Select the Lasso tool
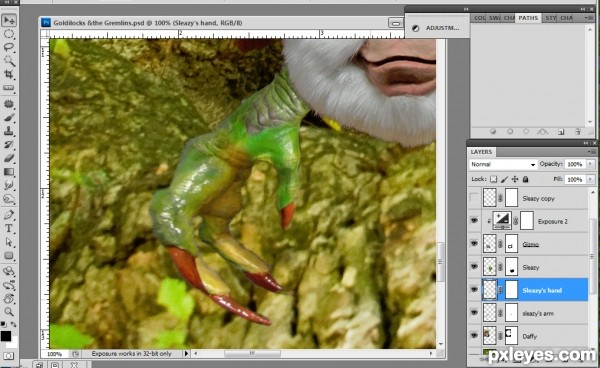 [9, 47]
